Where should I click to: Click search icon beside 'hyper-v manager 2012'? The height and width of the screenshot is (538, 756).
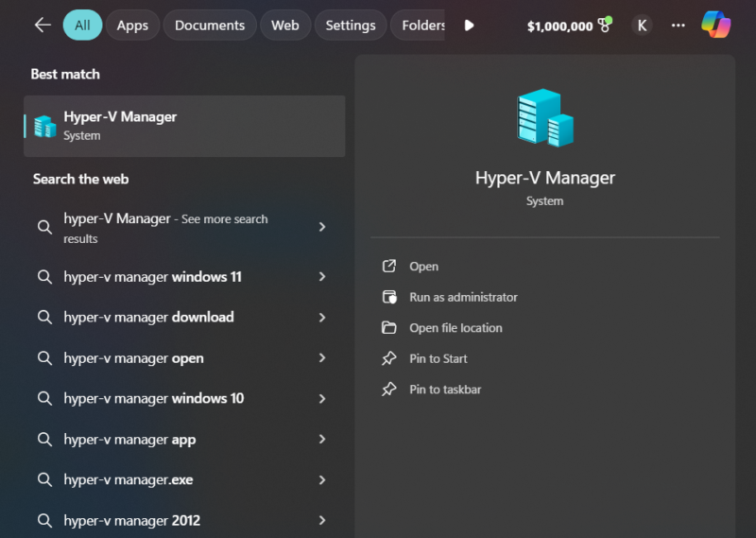coord(44,521)
